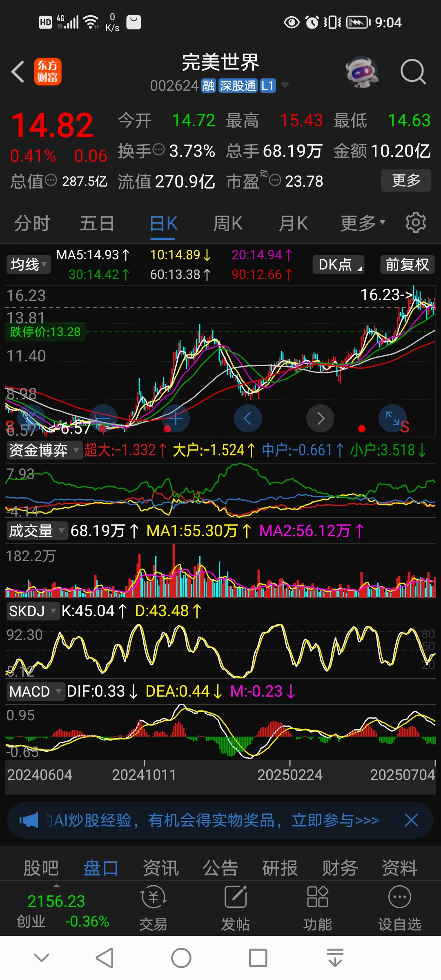Tap the info icon next to 换手
Viewport: 441px width, 980px height.
pyautogui.click(x=158, y=150)
